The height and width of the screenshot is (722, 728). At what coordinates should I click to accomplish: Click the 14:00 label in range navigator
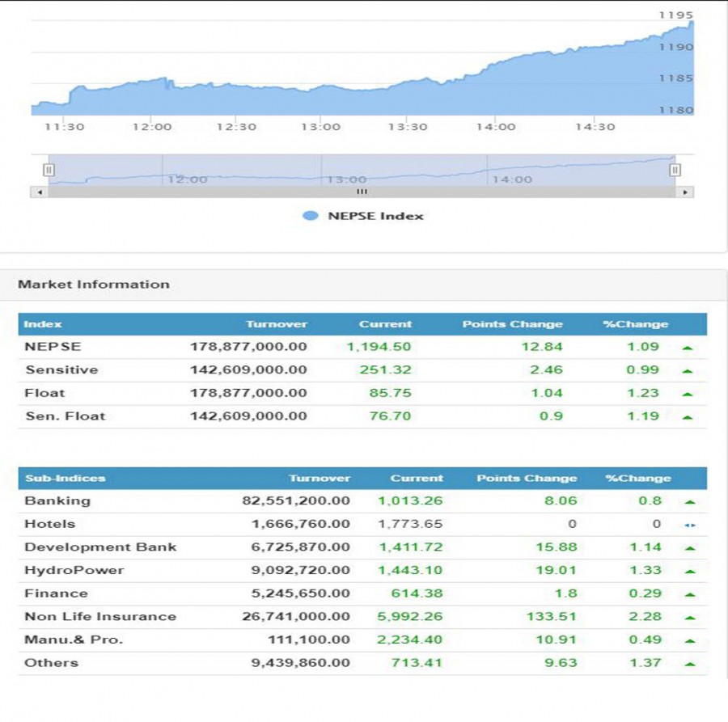[512, 179]
